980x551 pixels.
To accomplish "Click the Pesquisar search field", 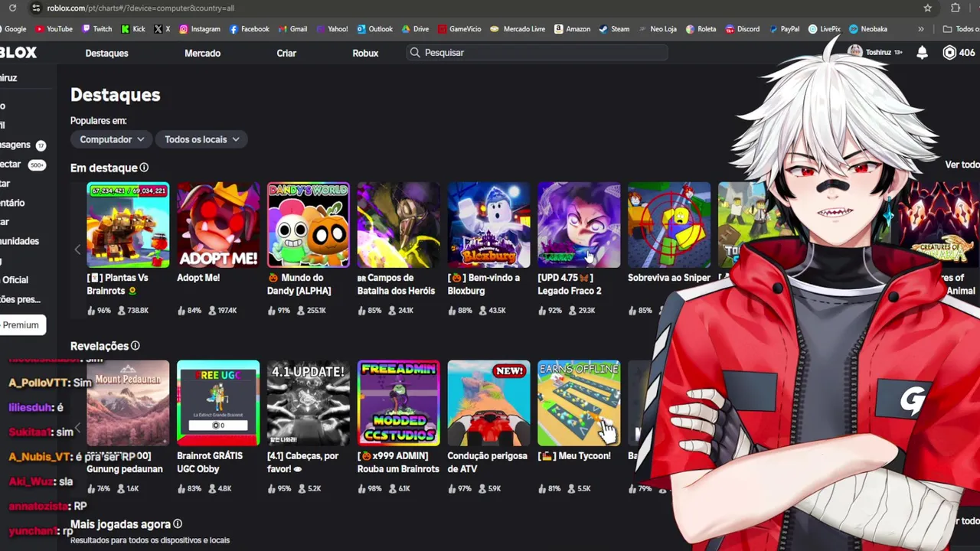I will (537, 53).
